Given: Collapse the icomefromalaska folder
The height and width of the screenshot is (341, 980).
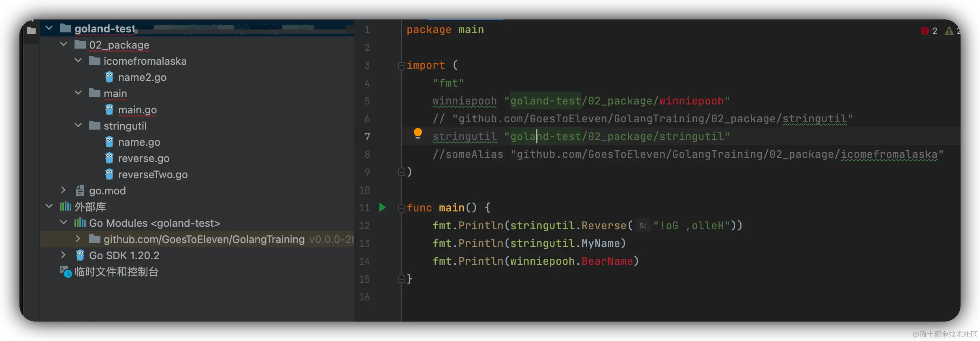Looking at the screenshot, I should click(x=78, y=60).
